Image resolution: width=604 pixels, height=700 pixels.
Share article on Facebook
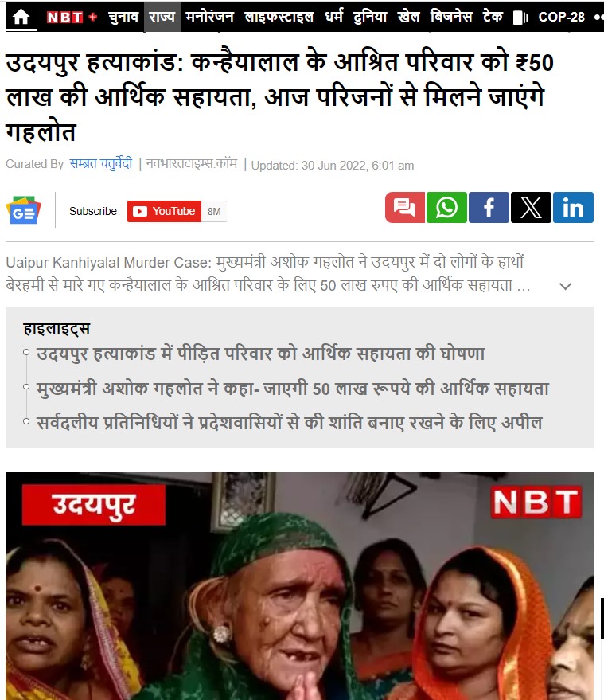(x=489, y=208)
